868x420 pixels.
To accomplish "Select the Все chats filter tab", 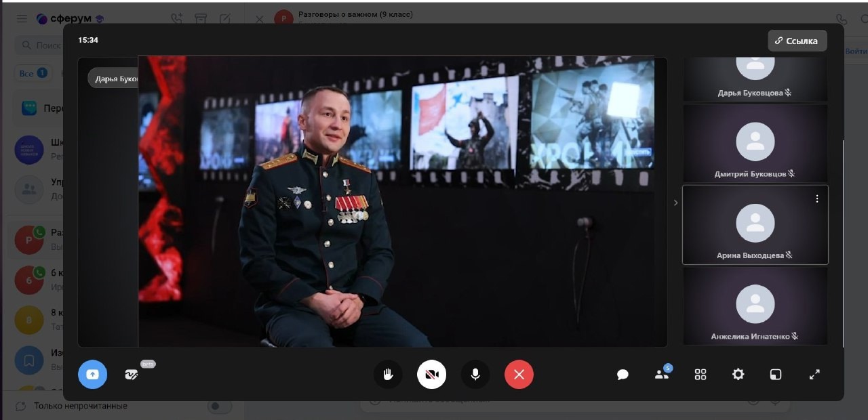I will tap(33, 73).
